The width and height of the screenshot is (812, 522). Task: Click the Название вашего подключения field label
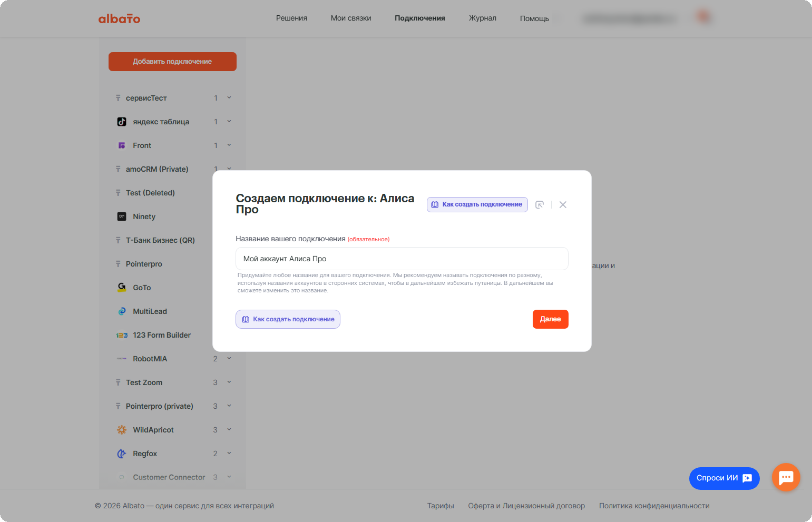click(x=290, y=239)
